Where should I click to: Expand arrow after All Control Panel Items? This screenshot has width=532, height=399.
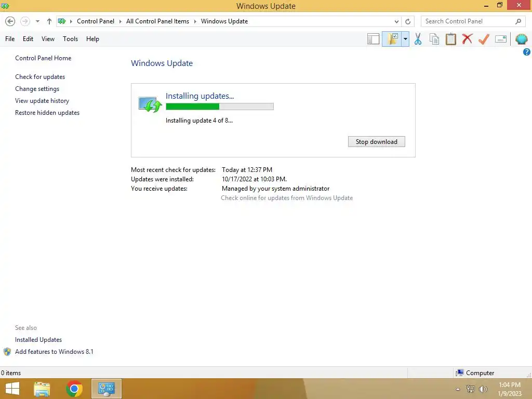[195, 21]
